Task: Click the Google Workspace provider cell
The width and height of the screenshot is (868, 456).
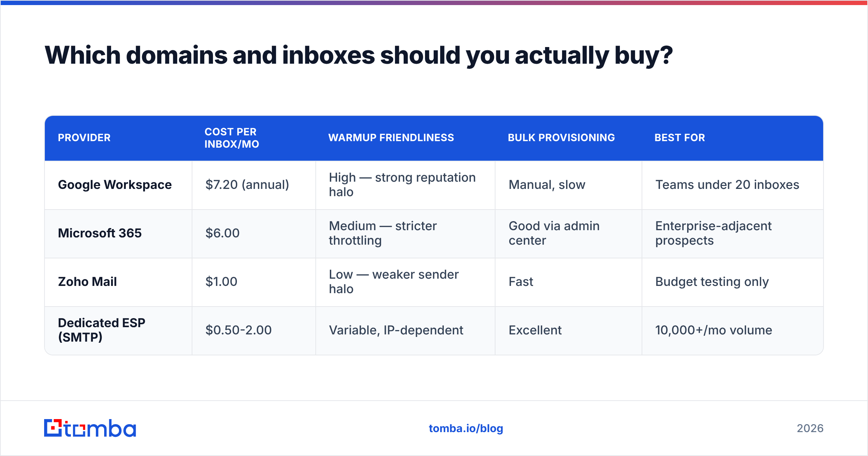Action: point(118,185)
